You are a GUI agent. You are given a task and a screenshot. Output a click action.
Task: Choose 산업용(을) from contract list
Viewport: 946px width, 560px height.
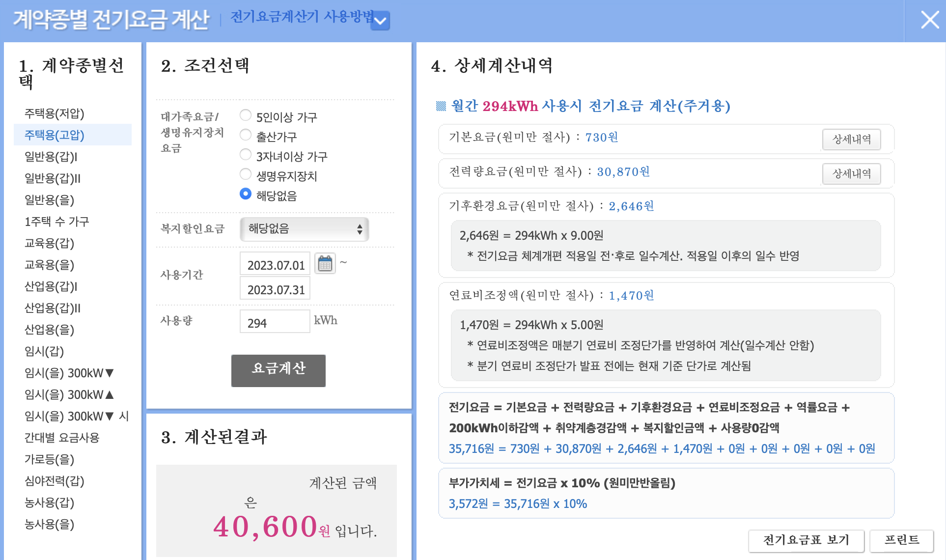point(50,330)
